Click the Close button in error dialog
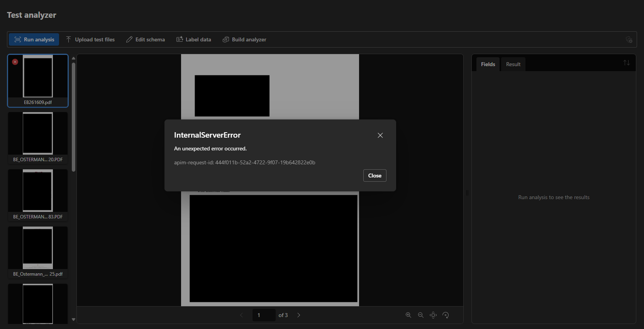Screen dimensions: 644x329 coord(375,176)
